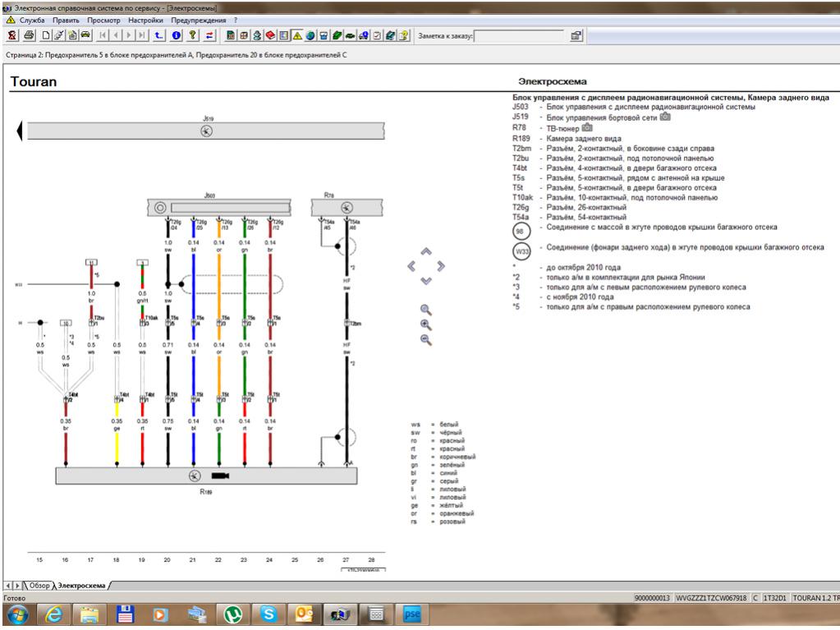Click the Windows Start button
840x630 pixels.
coord(17,614)
